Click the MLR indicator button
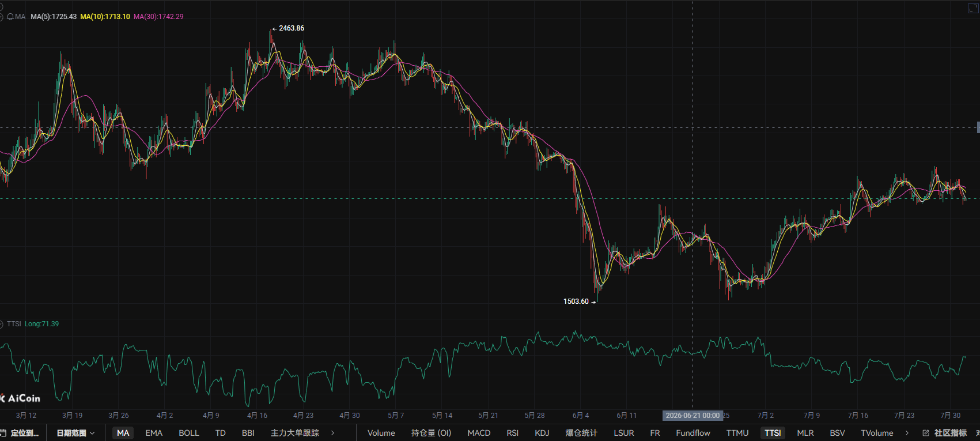 coord(805,433)
